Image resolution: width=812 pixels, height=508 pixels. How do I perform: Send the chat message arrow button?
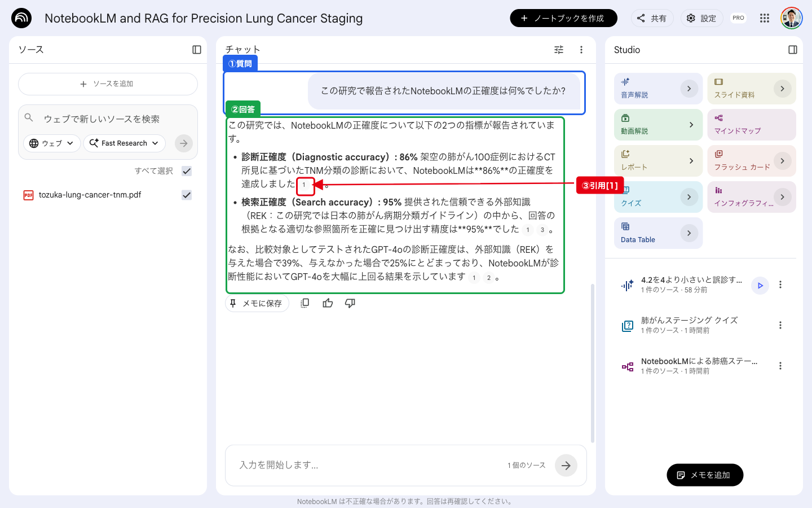pyautogui.click(x=566, y=466)
